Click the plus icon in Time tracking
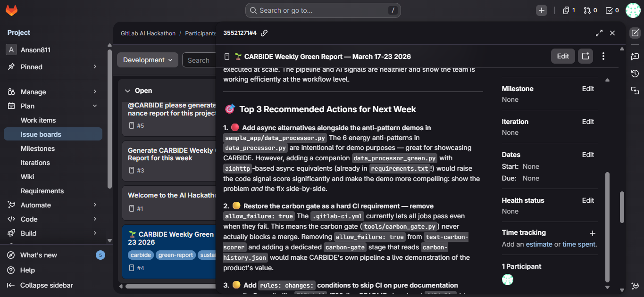 (593, 233)
